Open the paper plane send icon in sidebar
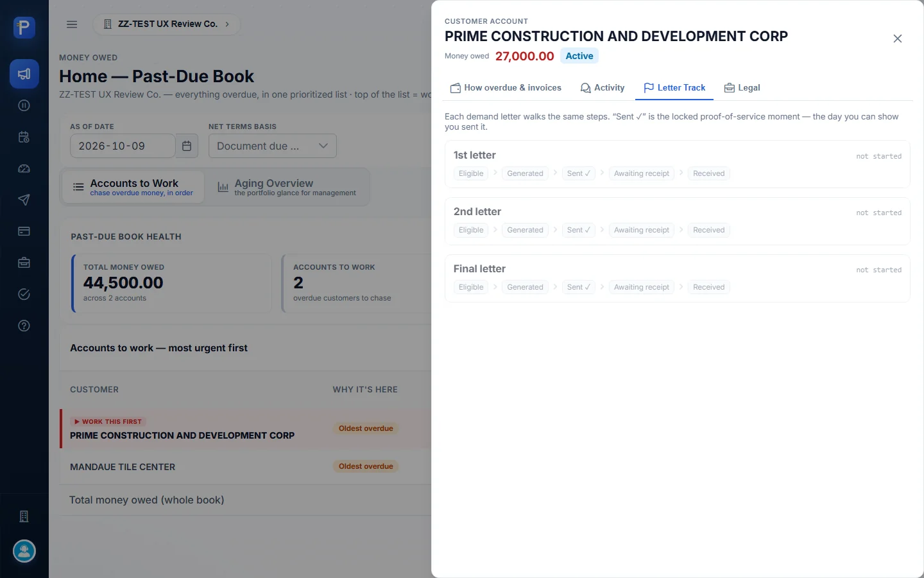The height and width of the screenshot is (578, 924). pos(24,200)
